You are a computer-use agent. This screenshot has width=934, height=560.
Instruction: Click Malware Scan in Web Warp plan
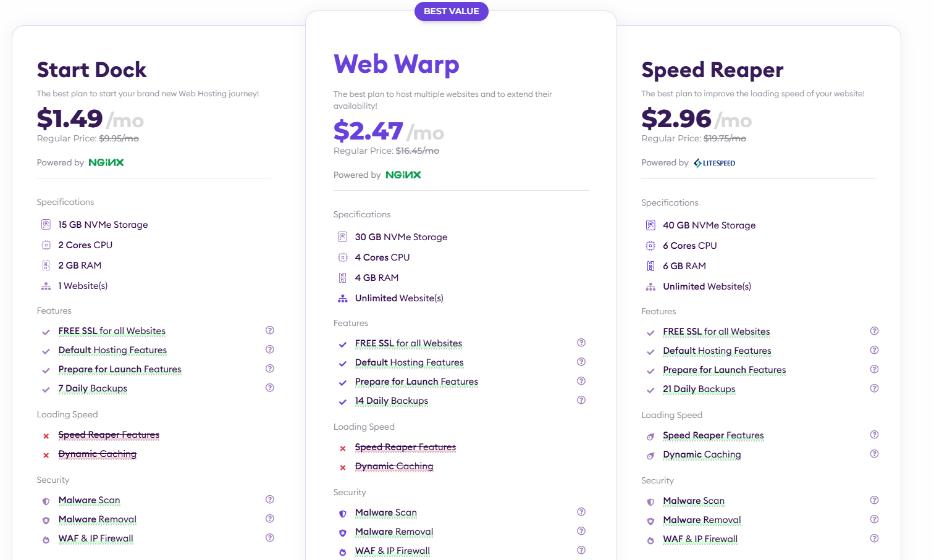click(x=385, y=512)
